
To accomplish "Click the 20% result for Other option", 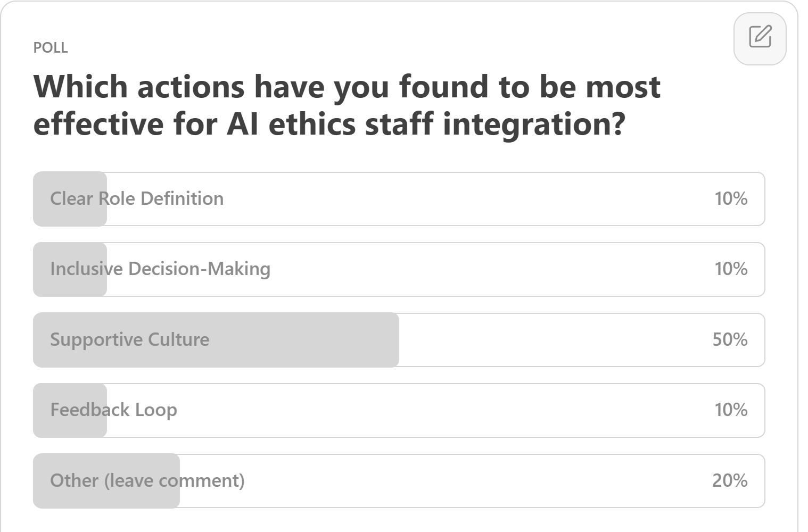I will click(730, 480).
